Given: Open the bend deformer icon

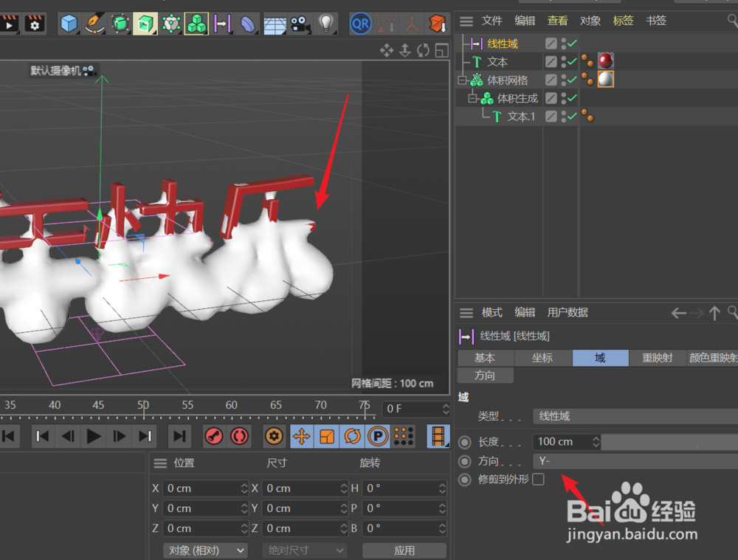Looking at the screenshot, I should [x=247, y=24].
